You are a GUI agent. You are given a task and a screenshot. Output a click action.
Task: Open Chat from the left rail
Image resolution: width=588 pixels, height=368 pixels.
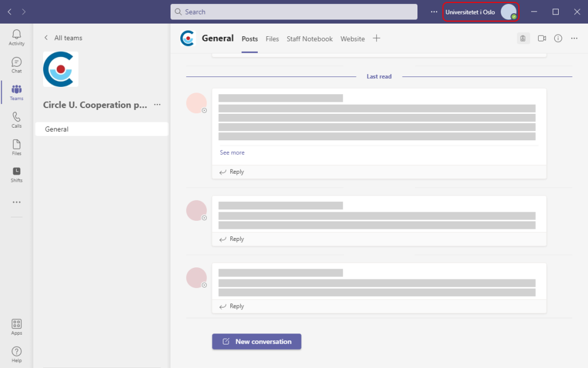pyautogui.click(x=16, y=65)
